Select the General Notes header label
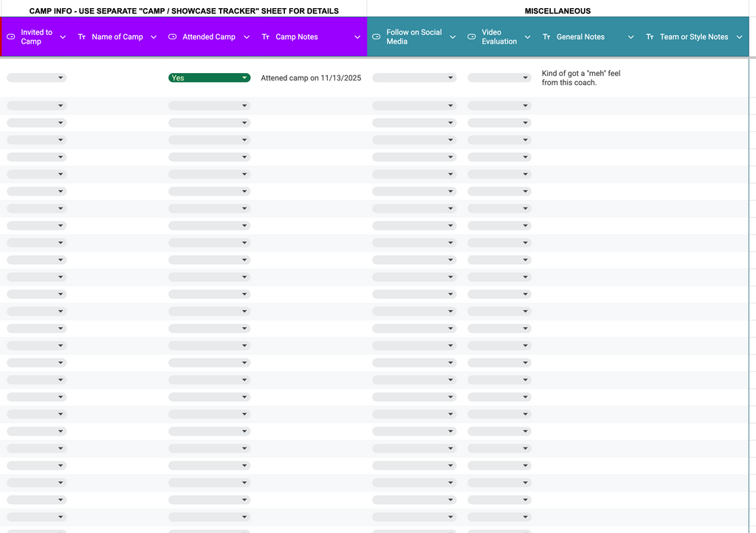Screen dimensions: 756x533 580,37
